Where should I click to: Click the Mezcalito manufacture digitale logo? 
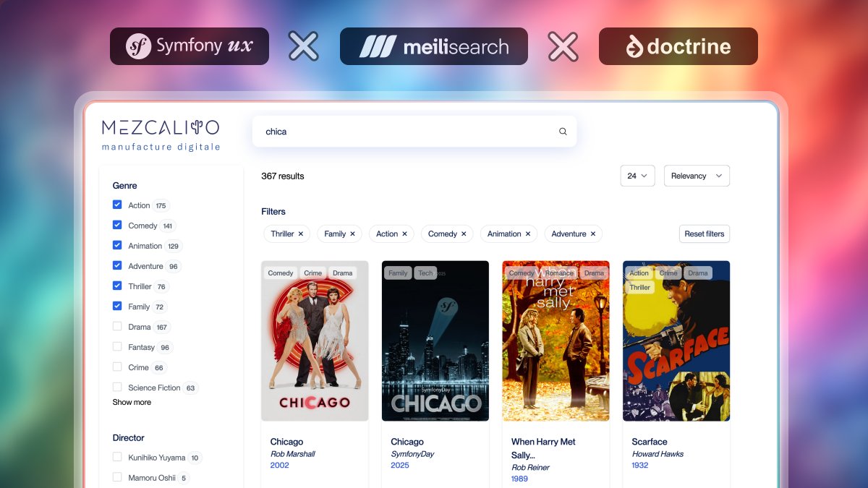(161, 134)
